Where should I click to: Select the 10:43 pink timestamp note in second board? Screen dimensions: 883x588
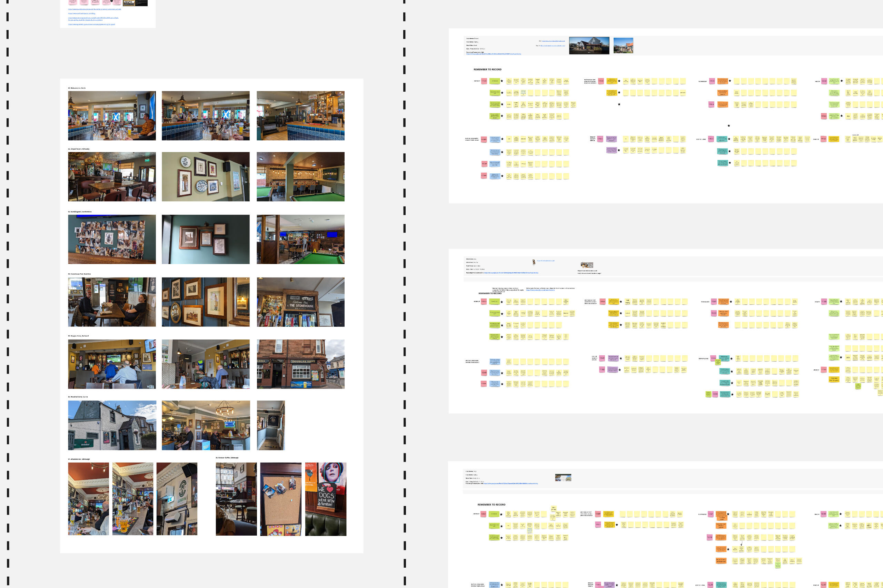pos(484,373)
